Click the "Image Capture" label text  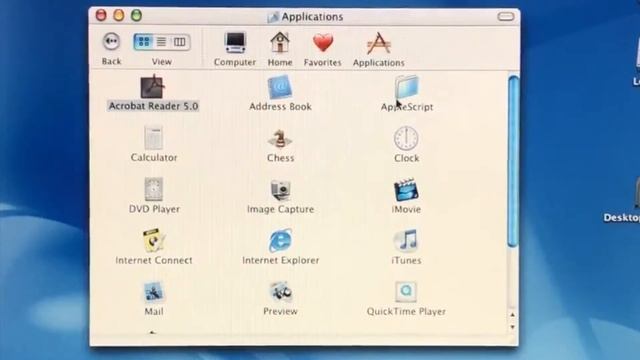tap(280, 209)
